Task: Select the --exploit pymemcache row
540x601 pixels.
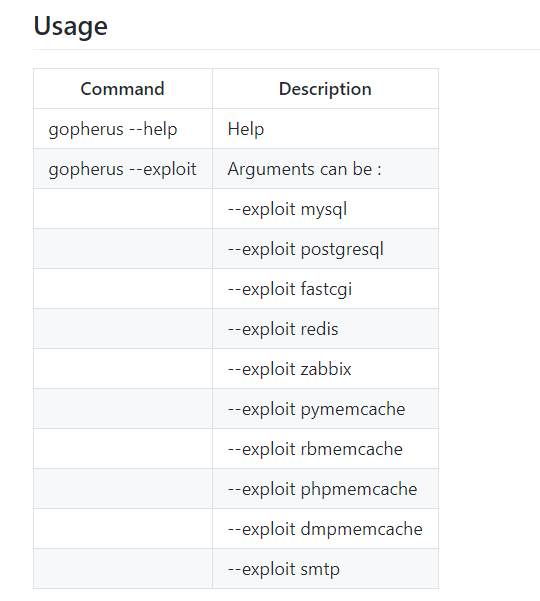Action: pyautogui.click(x=236, y=409)
